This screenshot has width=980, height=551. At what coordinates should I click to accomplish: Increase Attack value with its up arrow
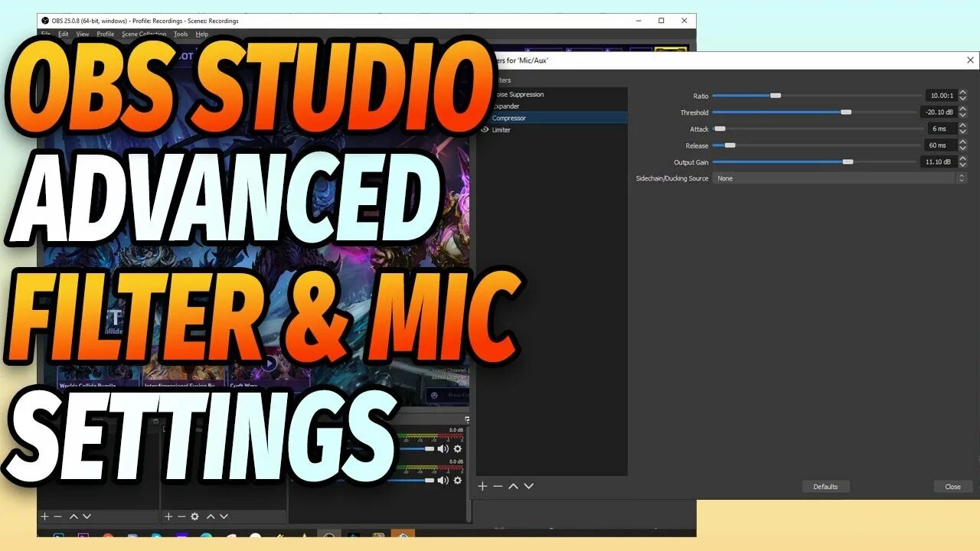pos(962,126)
